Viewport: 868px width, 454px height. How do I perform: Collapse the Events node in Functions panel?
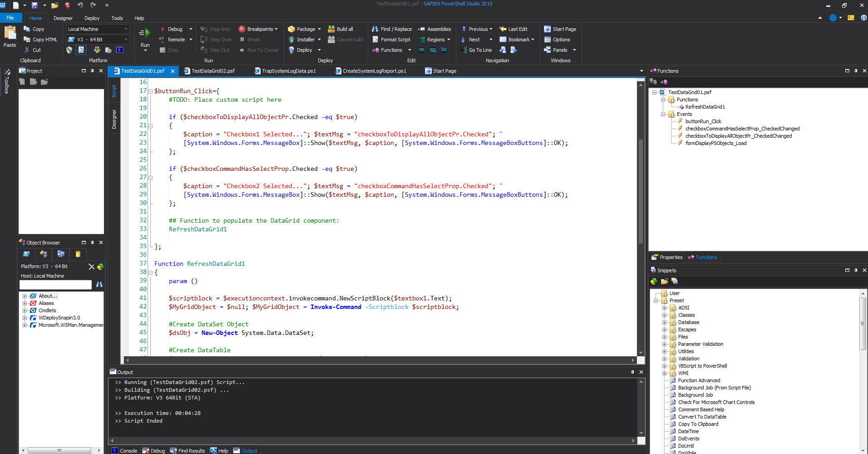tap(663, 115)
